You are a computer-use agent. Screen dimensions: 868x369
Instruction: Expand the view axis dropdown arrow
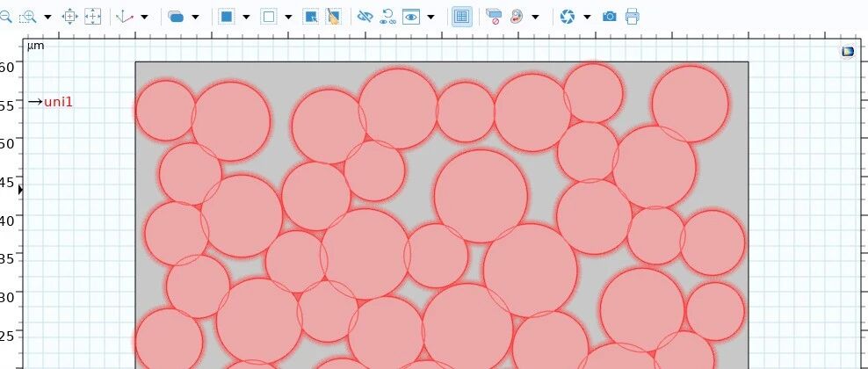tap(144, 18)
